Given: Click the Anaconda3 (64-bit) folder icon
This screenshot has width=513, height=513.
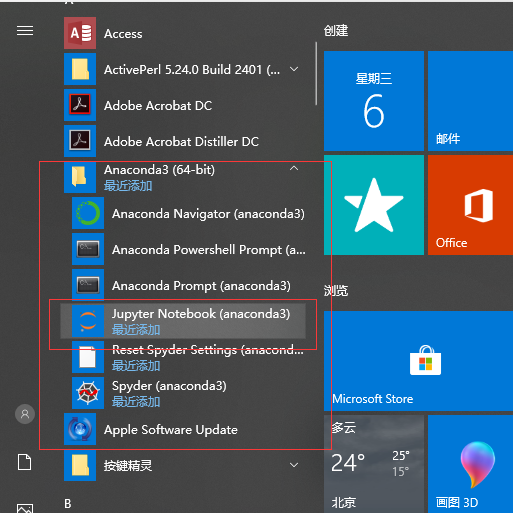Looking at the screenshot, I should 80,177.
